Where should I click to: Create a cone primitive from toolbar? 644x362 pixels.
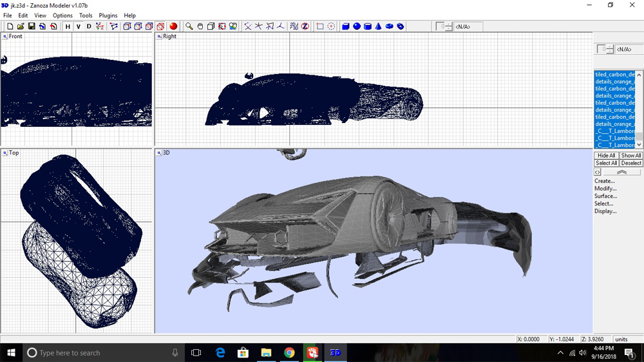[379, 26]
